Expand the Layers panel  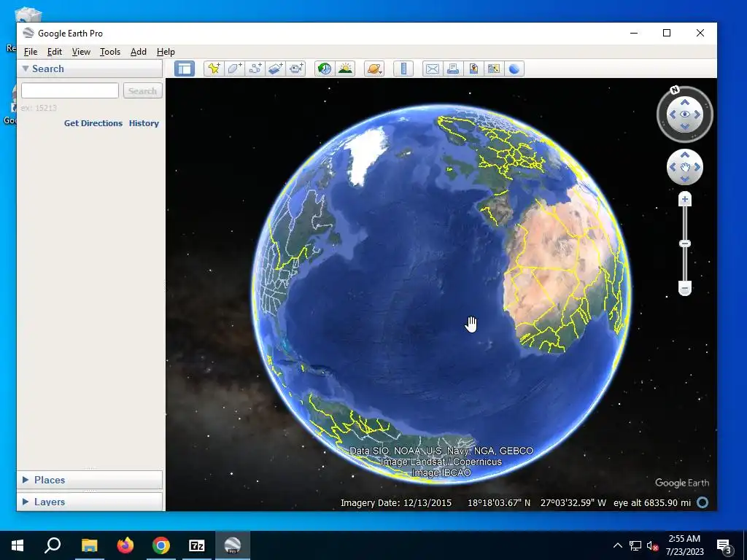pyautogui.click(x=26, y=502)
